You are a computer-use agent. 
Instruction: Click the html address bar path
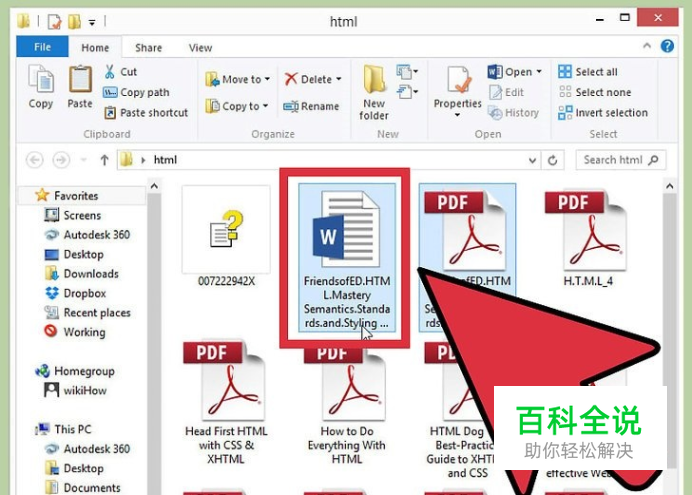(x=165, y=160)
